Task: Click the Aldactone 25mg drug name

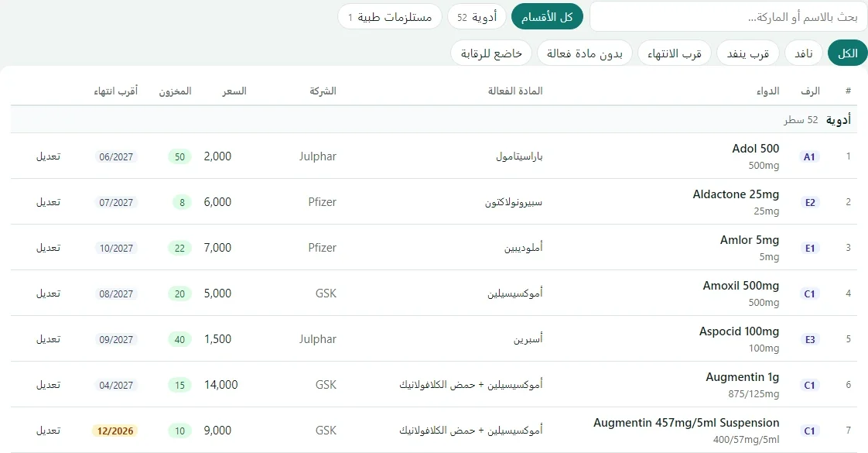Action: click(736, 194)
